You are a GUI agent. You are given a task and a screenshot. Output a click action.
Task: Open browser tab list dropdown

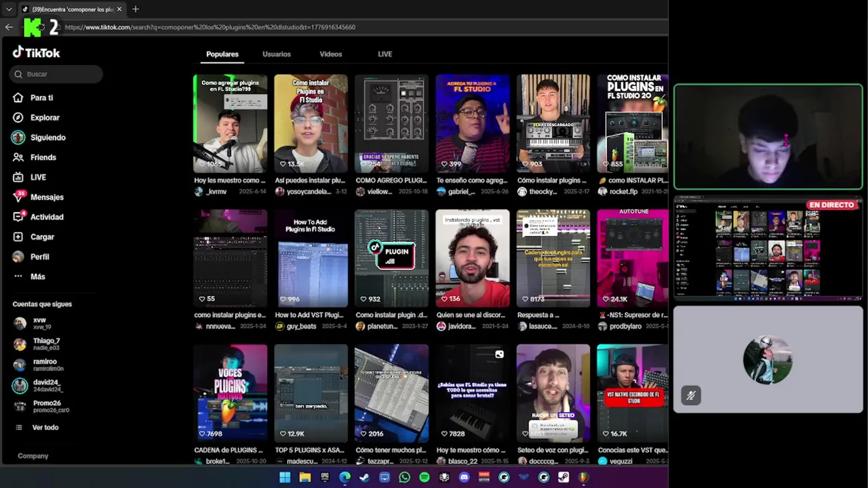[8, 9]
